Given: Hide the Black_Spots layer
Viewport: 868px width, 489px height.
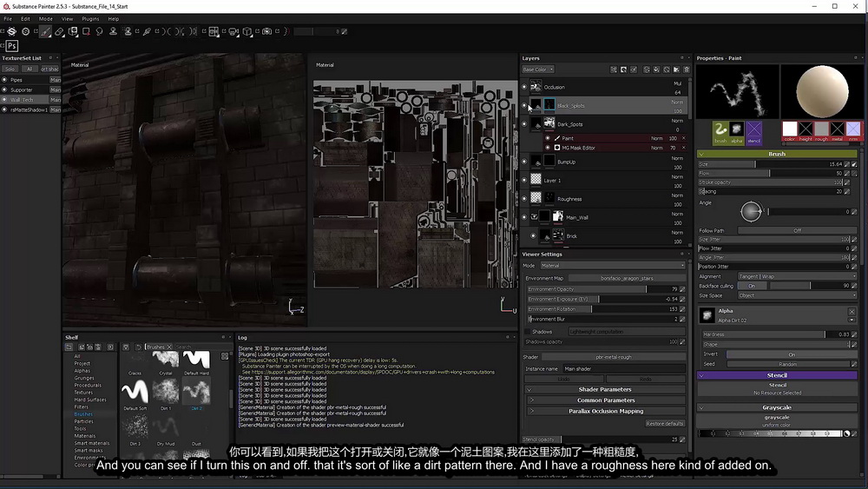Looking at the screenshot, I should coord(524,105).
